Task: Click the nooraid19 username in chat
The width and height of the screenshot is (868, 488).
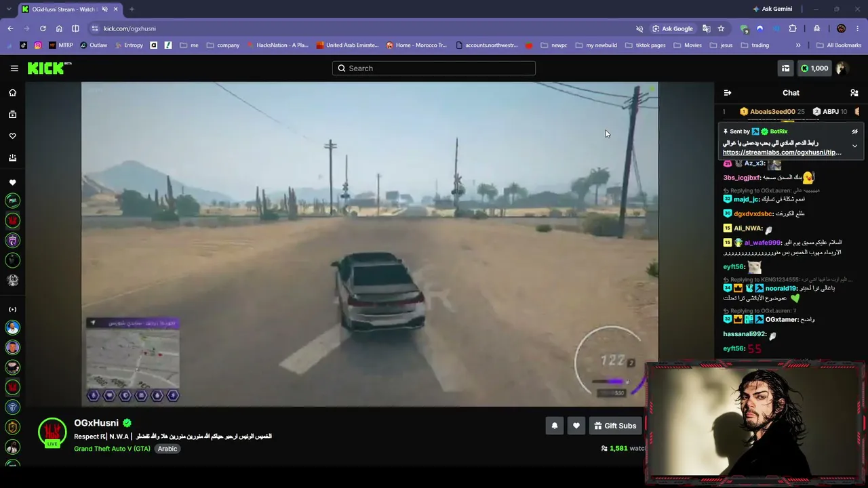Action: (x=781, y=288)
